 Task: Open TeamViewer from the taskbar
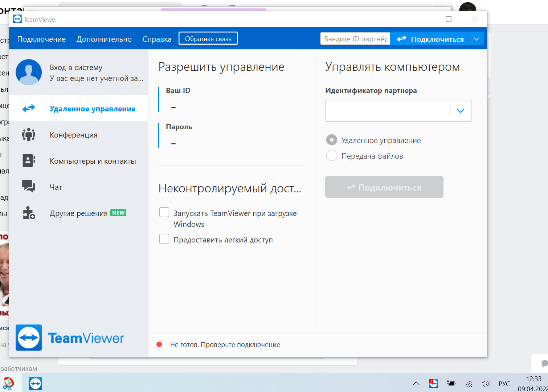(x=36, y=383)
